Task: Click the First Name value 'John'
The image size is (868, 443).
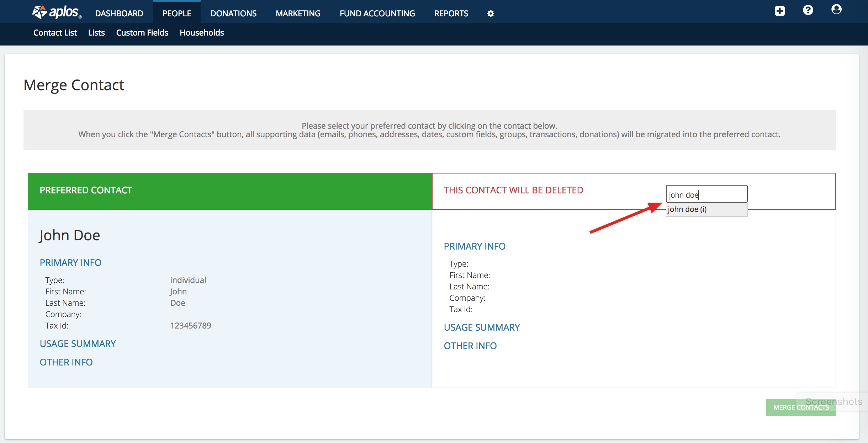Action: point(178,292)
